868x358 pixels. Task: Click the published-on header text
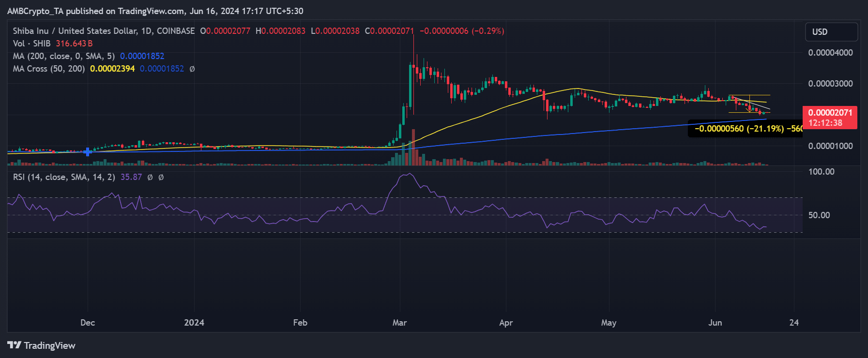155,11
